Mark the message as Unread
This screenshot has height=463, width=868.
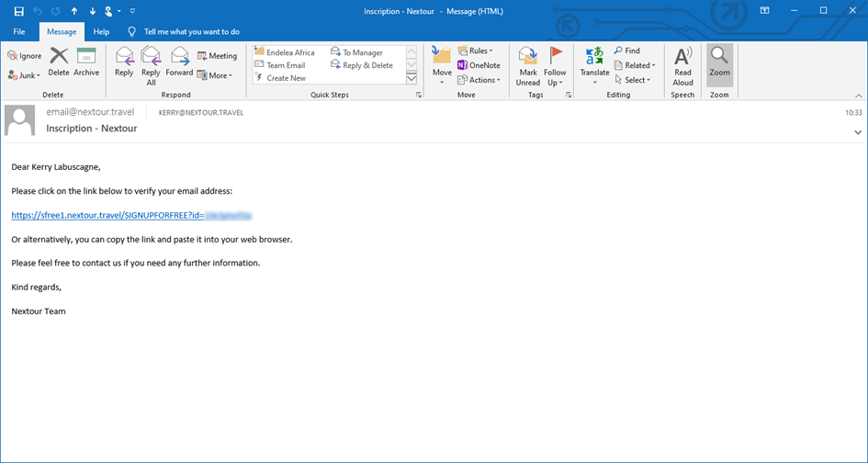pyautogui.click(x=528, y=66)
